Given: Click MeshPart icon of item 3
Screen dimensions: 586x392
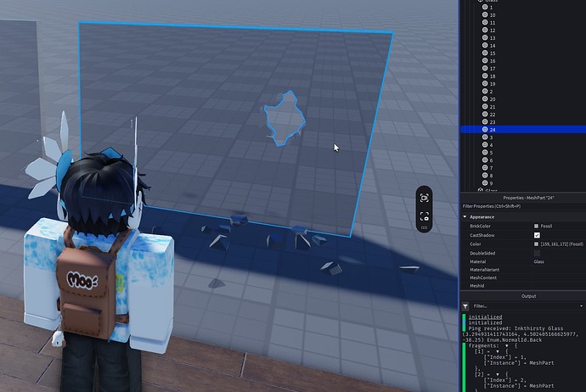Looking at the screenshot, I should tap(485, 137).
